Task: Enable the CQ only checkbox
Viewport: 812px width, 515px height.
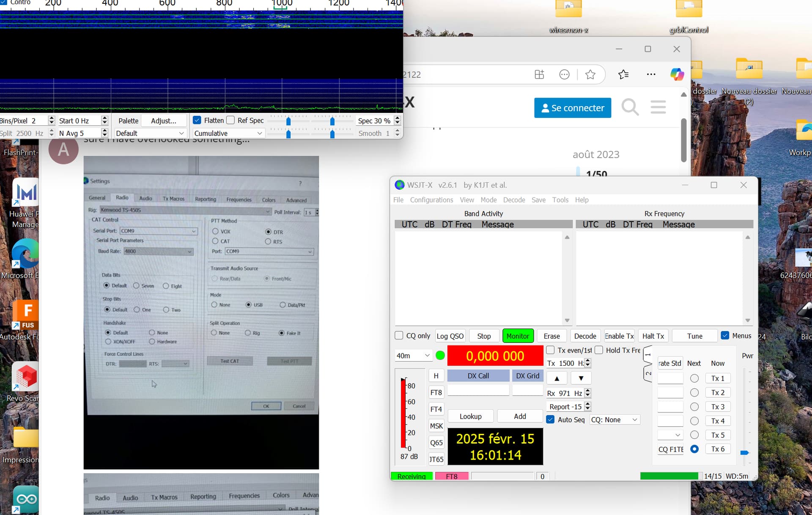Action: 399,336
